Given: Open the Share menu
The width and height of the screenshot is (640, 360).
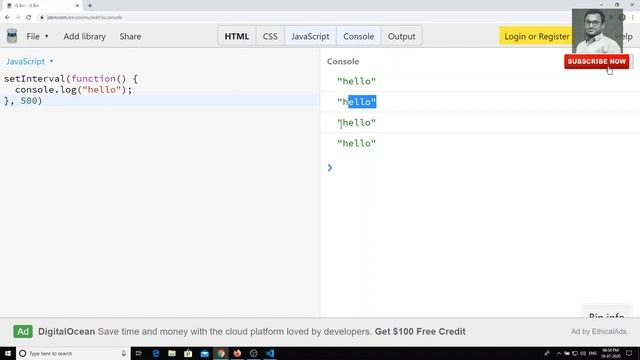Looking at the screenshot, I should pos(130,36).
